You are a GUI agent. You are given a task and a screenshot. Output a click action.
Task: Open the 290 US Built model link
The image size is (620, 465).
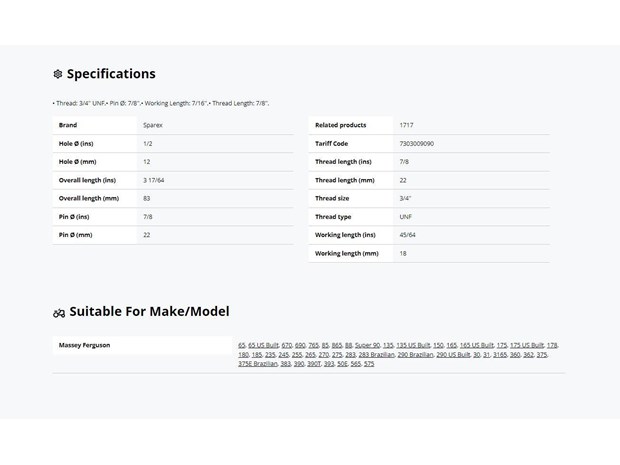(x=453, y=355)
